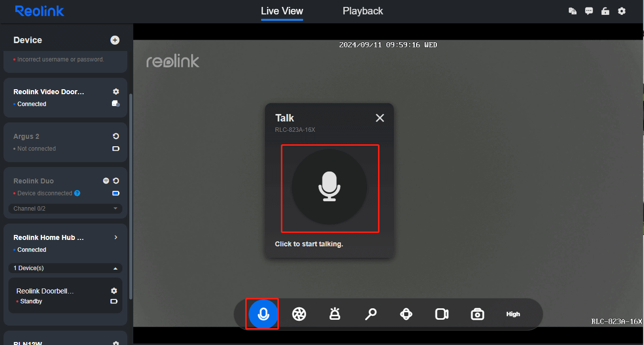Expand Reolink Home Hub with chevron arrow
644x345 pixels.
(116, 237)
